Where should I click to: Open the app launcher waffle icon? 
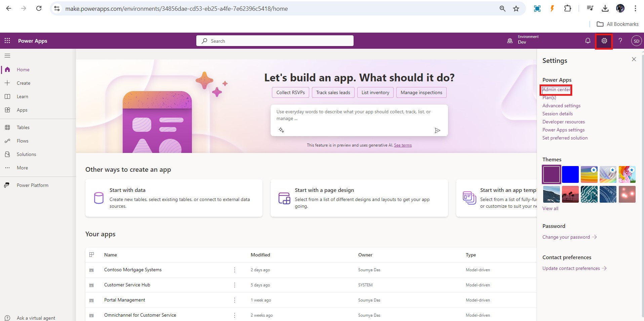click(7, 41)
